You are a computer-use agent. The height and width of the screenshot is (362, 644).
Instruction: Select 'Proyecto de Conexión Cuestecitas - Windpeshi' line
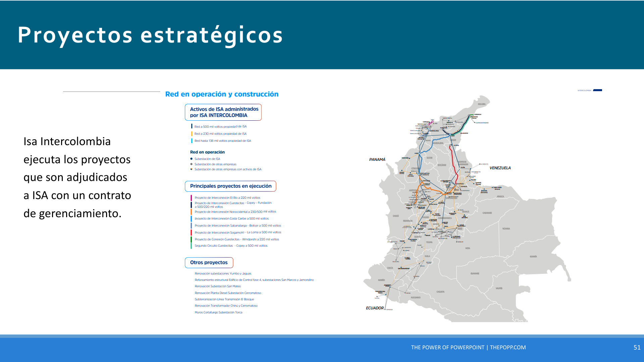point(237,239)
